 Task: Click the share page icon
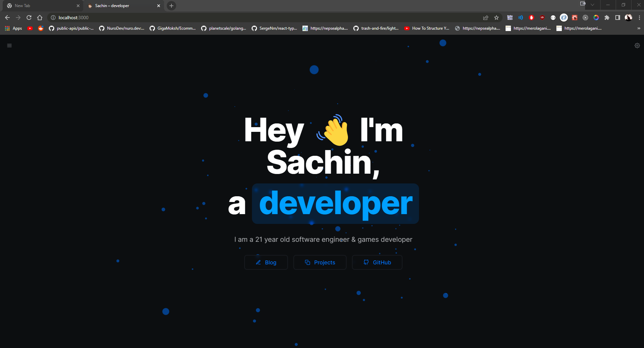(x=486, y=17)
